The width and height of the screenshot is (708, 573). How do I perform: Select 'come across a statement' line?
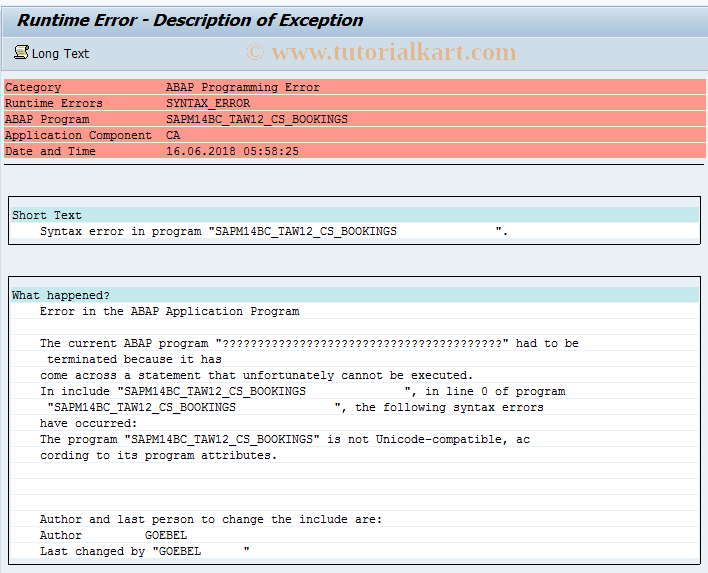coord(256,375)
